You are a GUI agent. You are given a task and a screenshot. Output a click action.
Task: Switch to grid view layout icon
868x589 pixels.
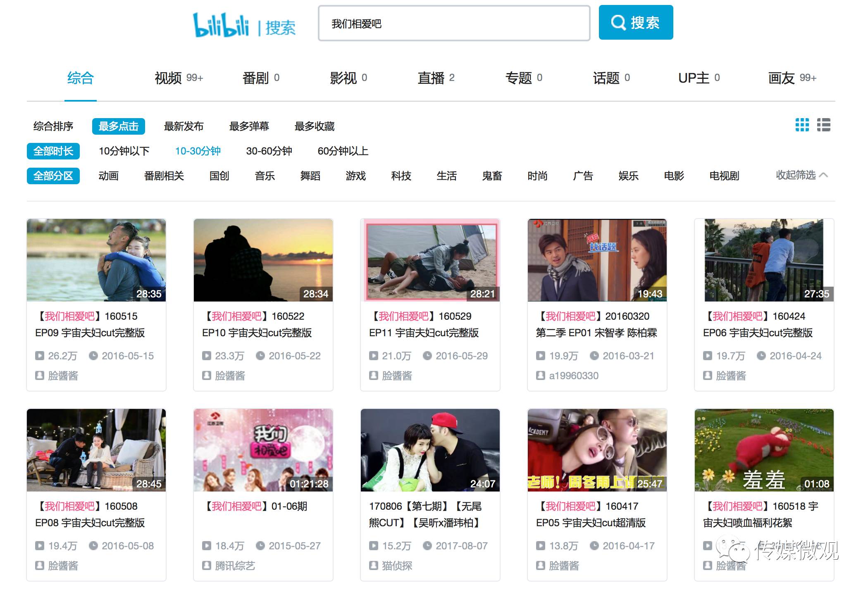coord(802,125)
